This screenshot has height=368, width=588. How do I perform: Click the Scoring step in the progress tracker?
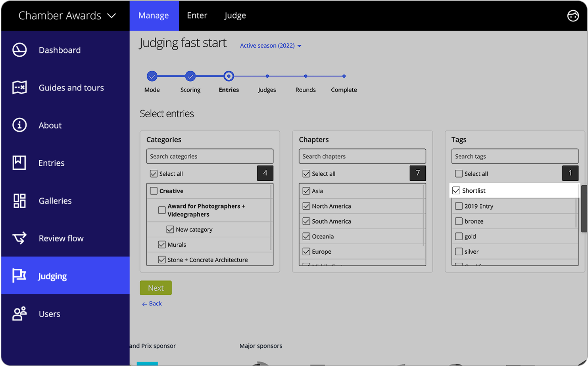190,77
